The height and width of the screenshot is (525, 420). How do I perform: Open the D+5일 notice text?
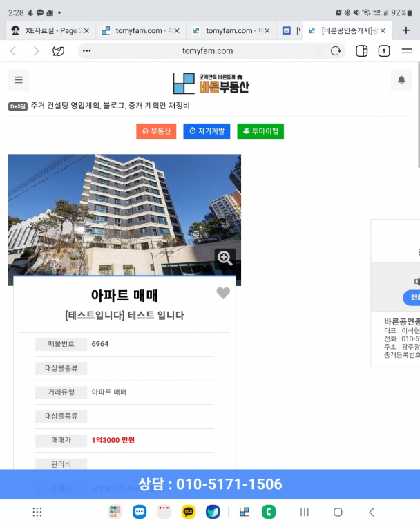[111, 106]
